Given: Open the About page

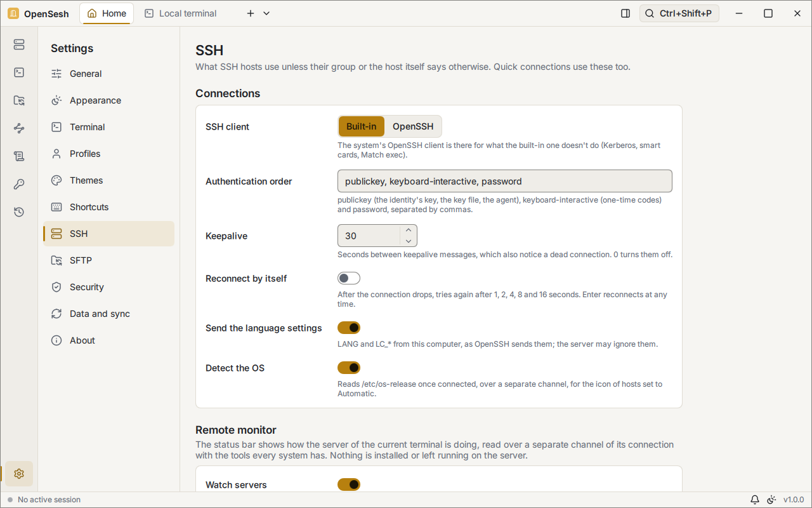Looking at the screenshot, I should click(x=108, y=340).
